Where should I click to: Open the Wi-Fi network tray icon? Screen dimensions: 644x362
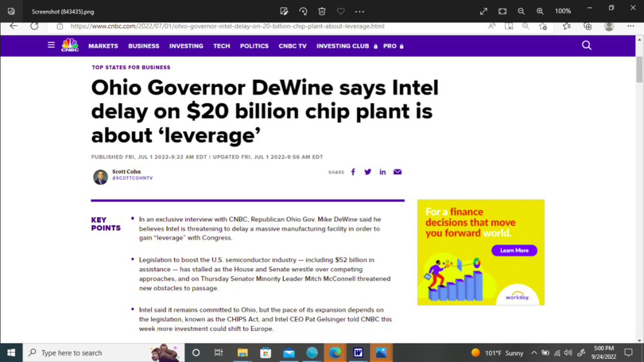point(557,352)
